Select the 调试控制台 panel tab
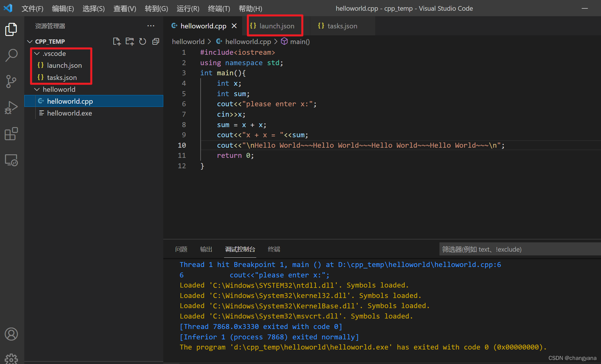601x364 pixels. tap(240, 249)
